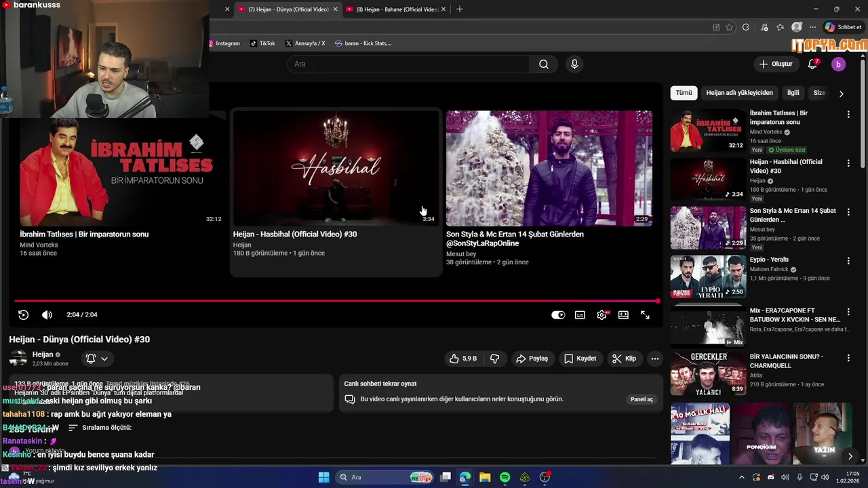868x488 pixels.
Task: Open Spotify from the taskbar
Action: tap(505, 477)
